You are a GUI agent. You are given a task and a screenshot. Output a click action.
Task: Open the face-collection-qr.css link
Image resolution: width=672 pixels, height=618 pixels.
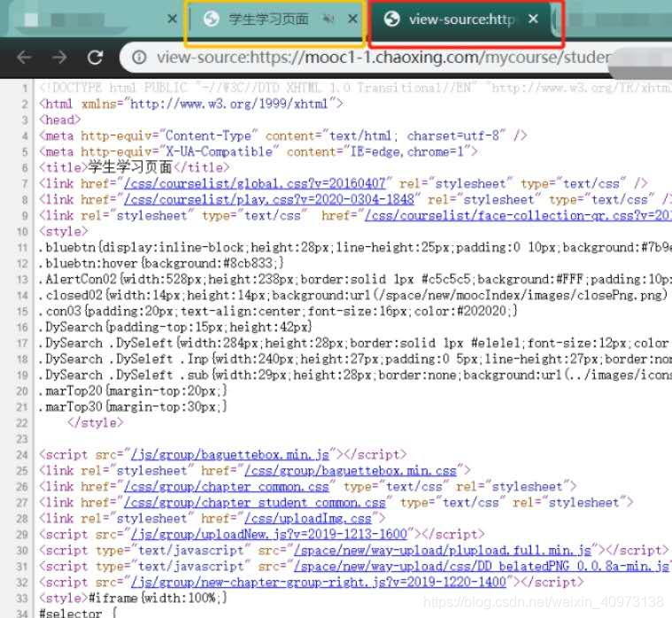point(518,215)
